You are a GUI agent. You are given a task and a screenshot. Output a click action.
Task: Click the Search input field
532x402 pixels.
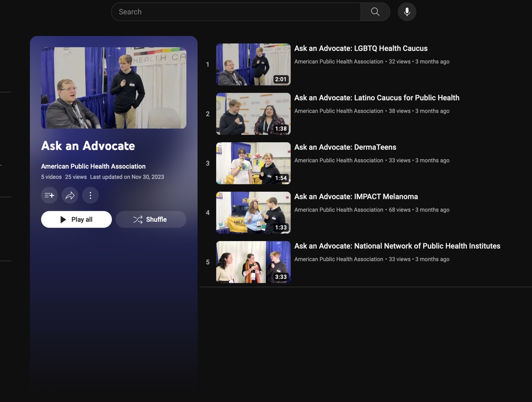[x=236, y=12]
